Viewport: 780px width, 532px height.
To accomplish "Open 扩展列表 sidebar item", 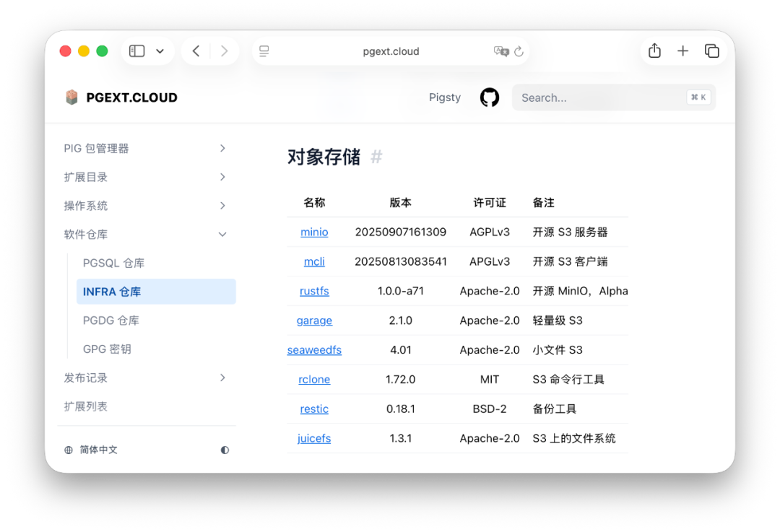I will tap(85, 406).
